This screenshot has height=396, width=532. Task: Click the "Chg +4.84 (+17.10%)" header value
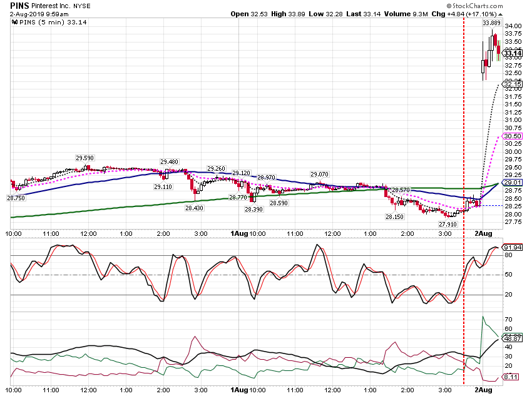(x=464, y=14)
